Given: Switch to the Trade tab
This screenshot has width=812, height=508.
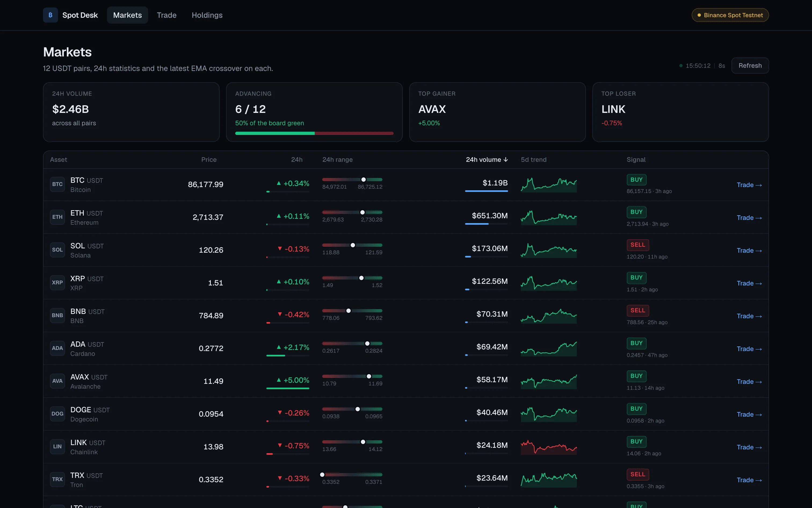Looking at the screenshot, I should click(166, 15).
